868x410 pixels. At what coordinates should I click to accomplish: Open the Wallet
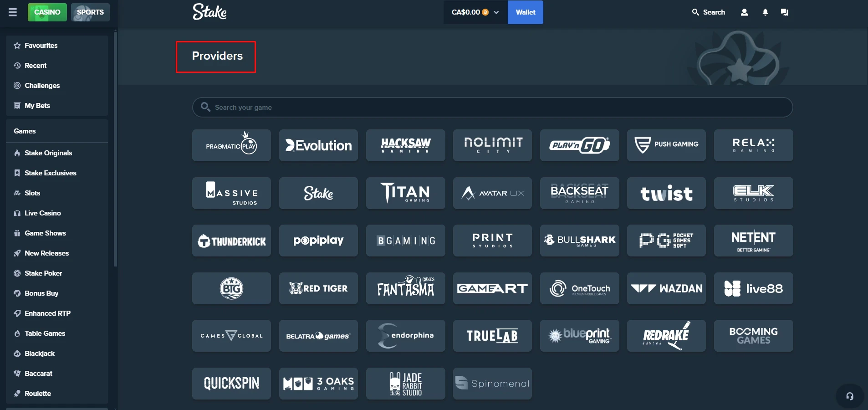click(x=526, y=12)
